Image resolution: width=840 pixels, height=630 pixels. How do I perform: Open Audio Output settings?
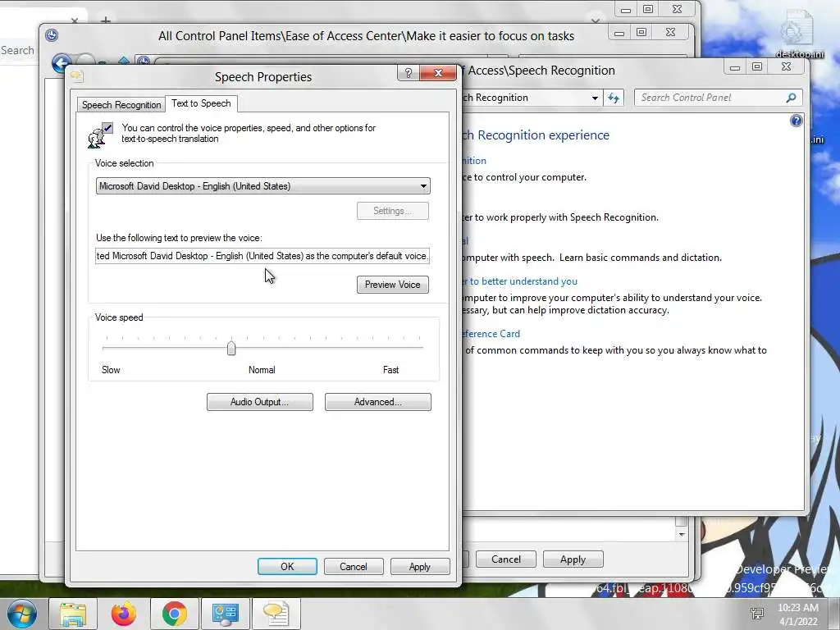pos(260,402)
